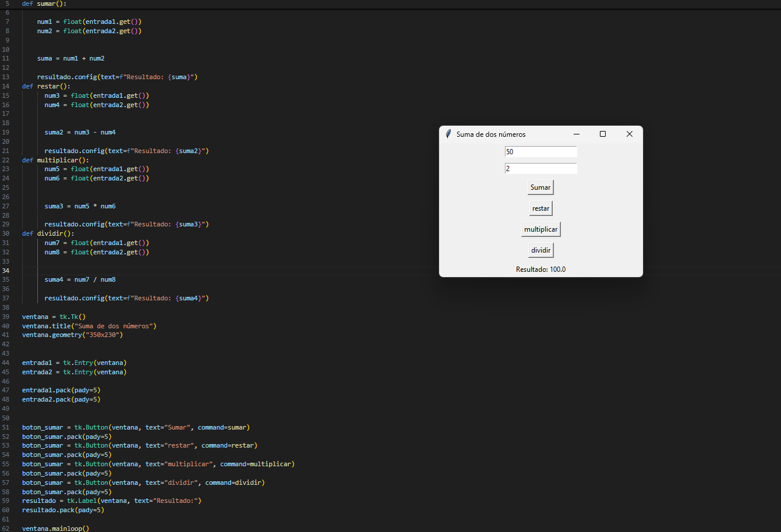Image resolution: width=781 pixels, height=532 pixels.
Task: Close the Suma de dos números window
Action: [629, 134]
